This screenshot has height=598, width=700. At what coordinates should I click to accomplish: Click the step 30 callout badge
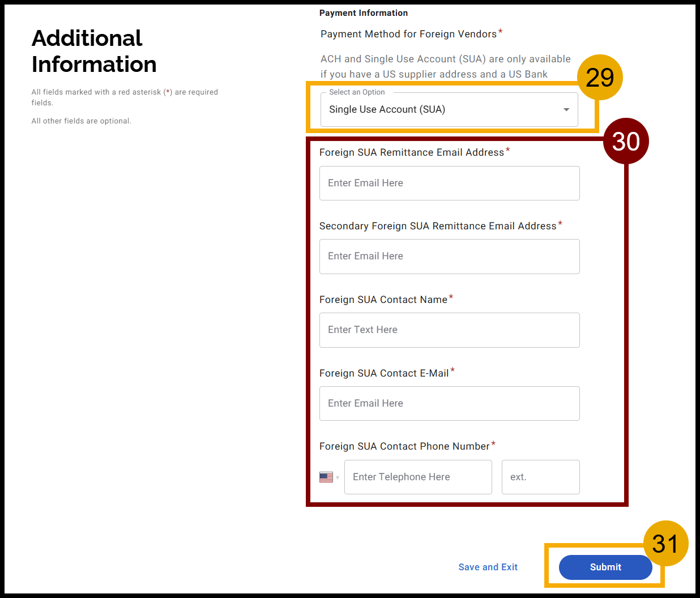pyautogui.click(x=626, y=141)
